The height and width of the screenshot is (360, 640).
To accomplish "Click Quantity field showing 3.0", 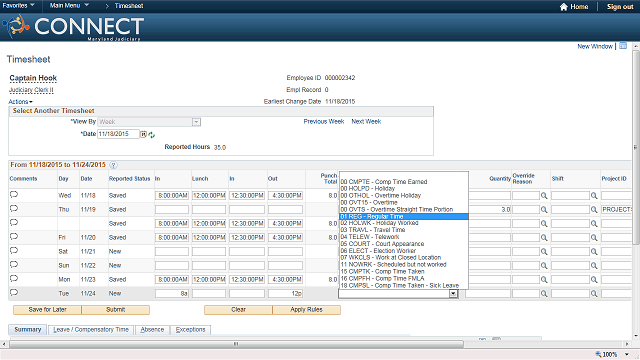I will tap(488, 210).
